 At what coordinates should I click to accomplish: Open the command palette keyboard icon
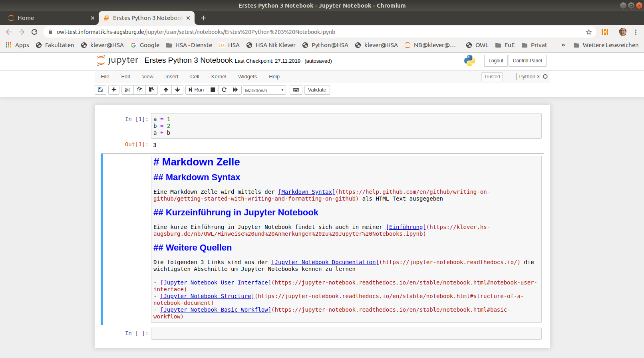click(x=296, y=90)
